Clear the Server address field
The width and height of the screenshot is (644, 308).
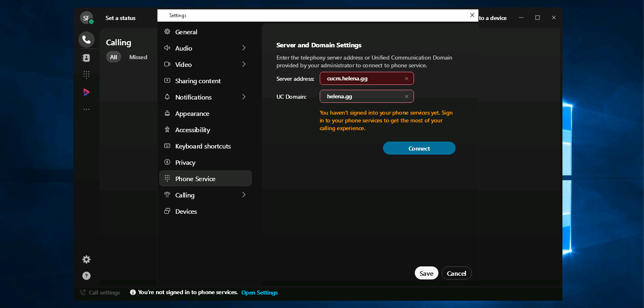(406, 79)
